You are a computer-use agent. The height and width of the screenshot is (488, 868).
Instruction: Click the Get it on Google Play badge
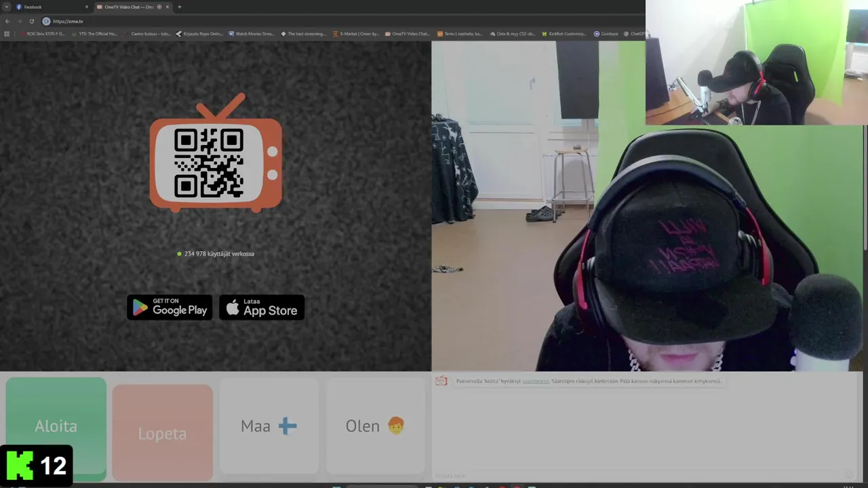coord(170,308)
